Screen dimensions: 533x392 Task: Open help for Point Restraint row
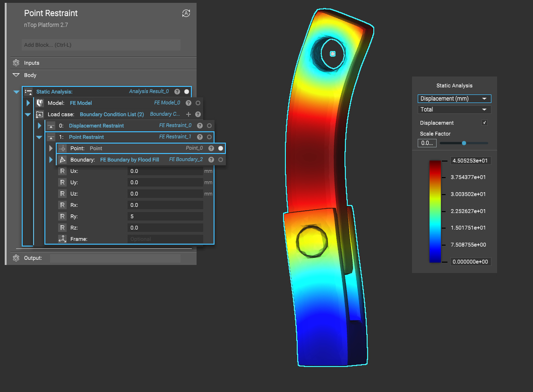tap(200, 137)
